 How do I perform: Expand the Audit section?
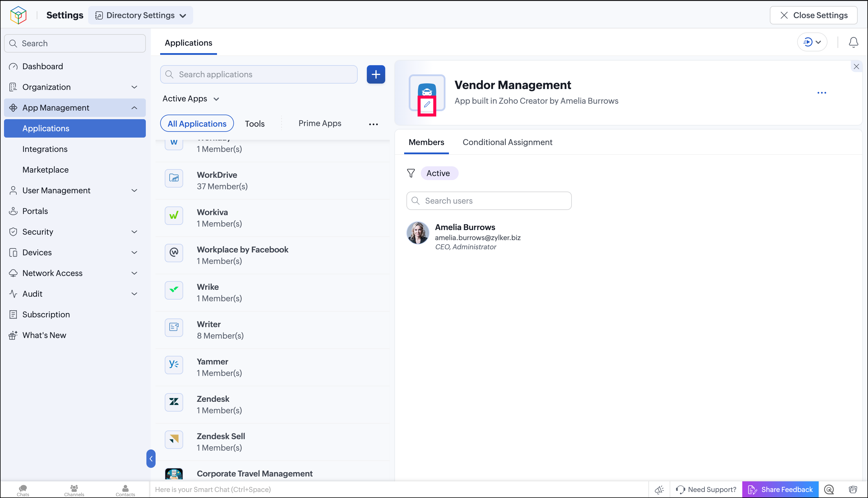(x=75, y=294)
